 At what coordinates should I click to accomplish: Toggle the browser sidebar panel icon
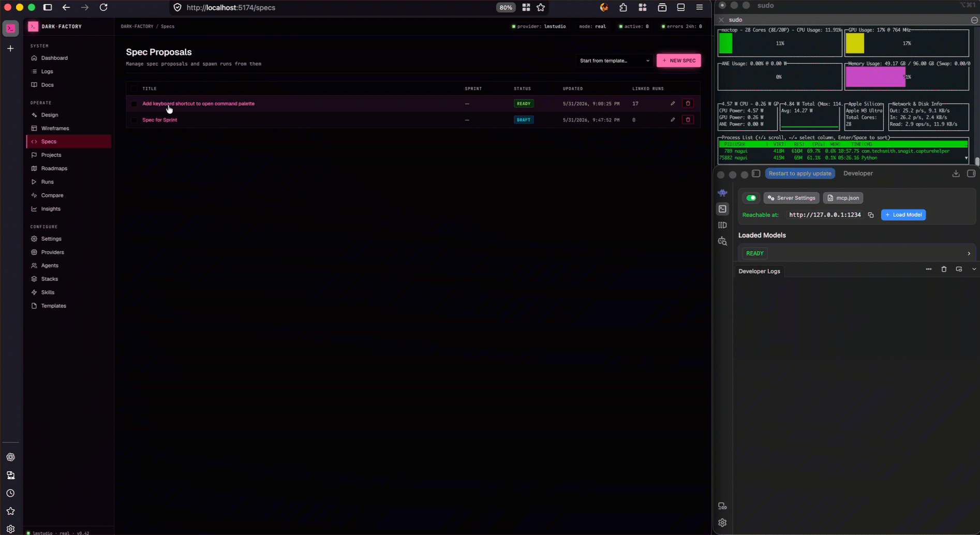(x=48, y=7)
